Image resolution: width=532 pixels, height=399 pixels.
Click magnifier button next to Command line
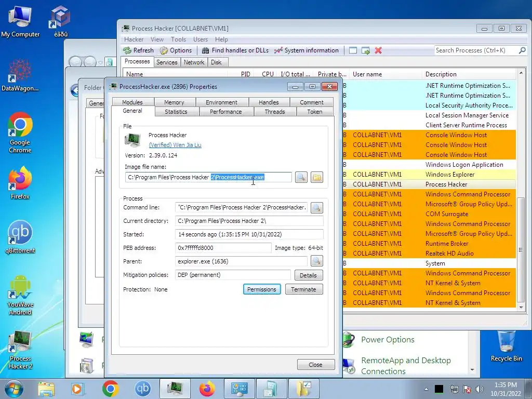[316, 207]
